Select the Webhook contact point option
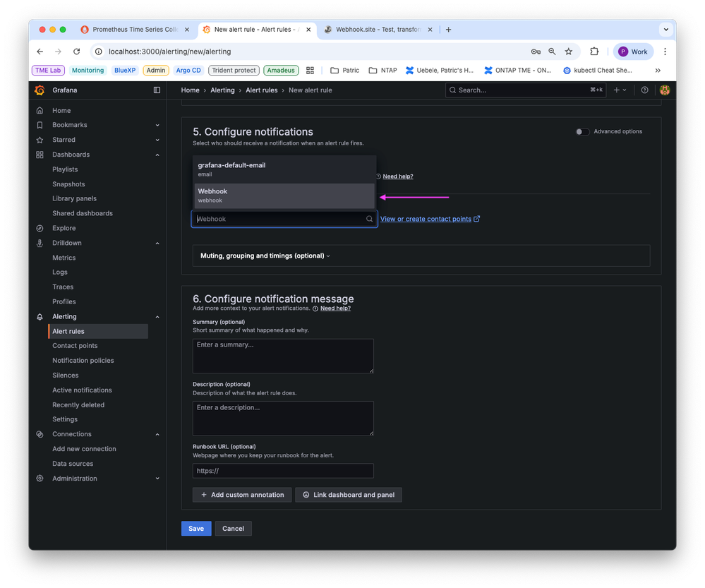The width and height of the screenshot is (705, 588). pyautogui.click(x=284, y=195)
